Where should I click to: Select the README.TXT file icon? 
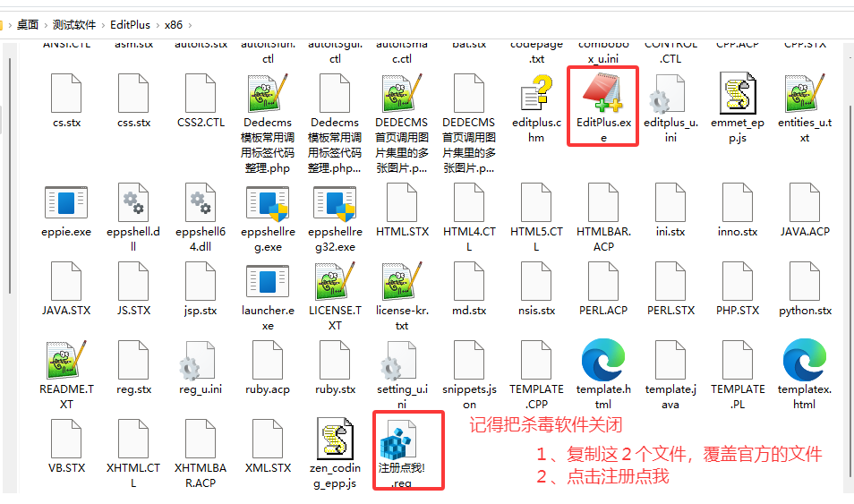coord(66,360)
